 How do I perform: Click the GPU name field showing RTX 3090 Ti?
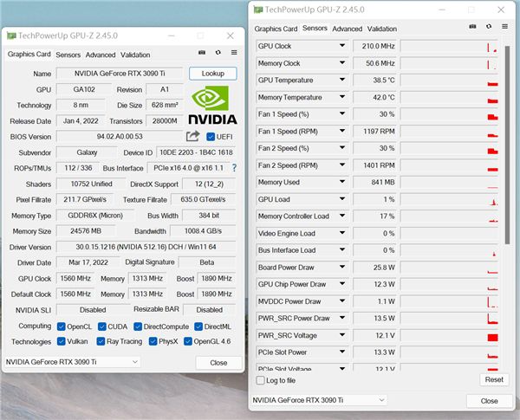[x=120, y=74]
